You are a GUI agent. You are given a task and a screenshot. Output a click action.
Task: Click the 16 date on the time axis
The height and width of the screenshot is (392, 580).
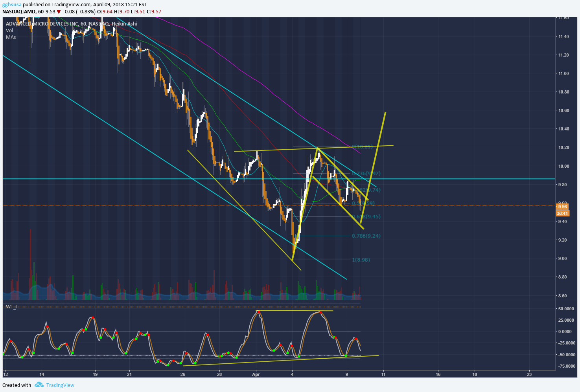[438, 374]
